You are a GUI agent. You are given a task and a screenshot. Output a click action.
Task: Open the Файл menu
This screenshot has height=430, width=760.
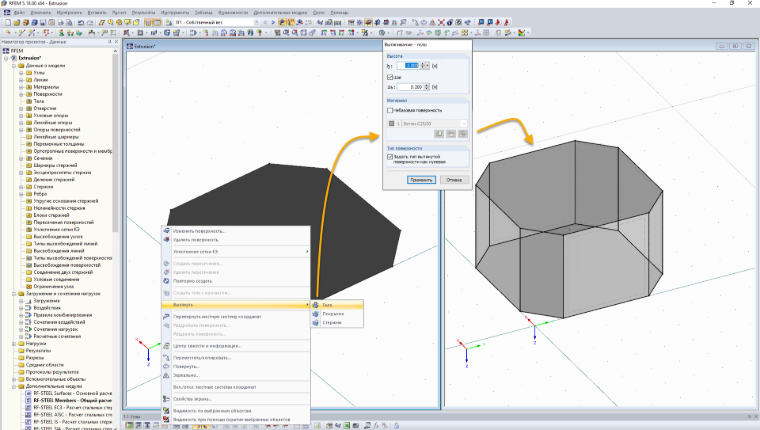pyautogui.click(x=19, y=13)
